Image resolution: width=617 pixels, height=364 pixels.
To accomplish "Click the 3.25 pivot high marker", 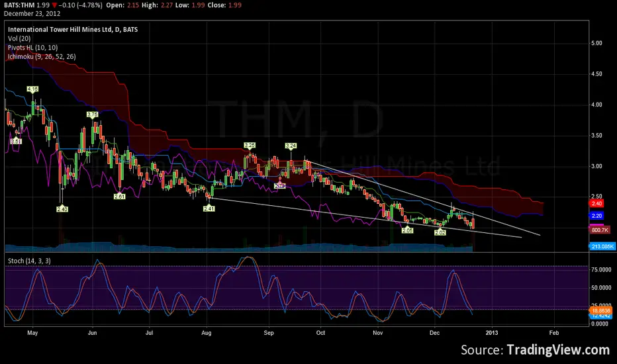I will coord(250,145).
